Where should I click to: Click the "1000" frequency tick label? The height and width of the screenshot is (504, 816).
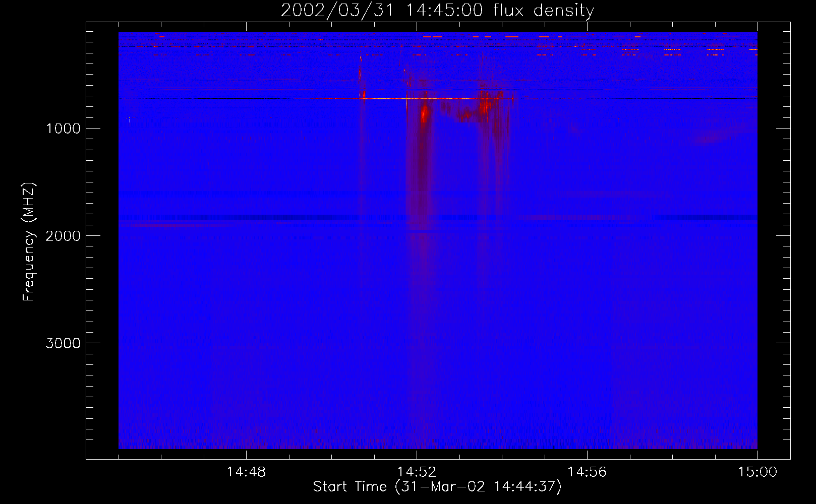point(63,129)
